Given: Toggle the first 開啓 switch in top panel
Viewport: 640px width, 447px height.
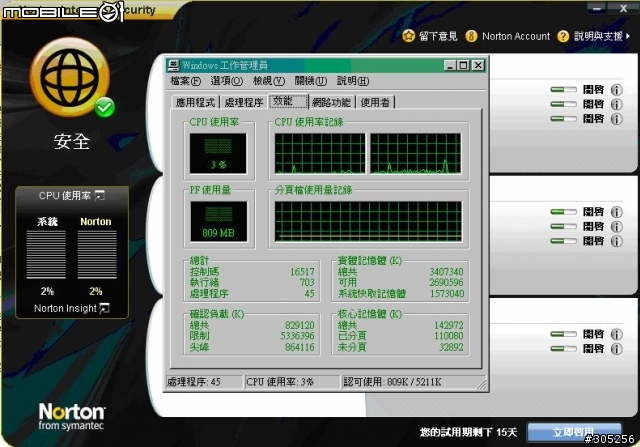Looking at the screenshot, I should (x=563, y=89).
